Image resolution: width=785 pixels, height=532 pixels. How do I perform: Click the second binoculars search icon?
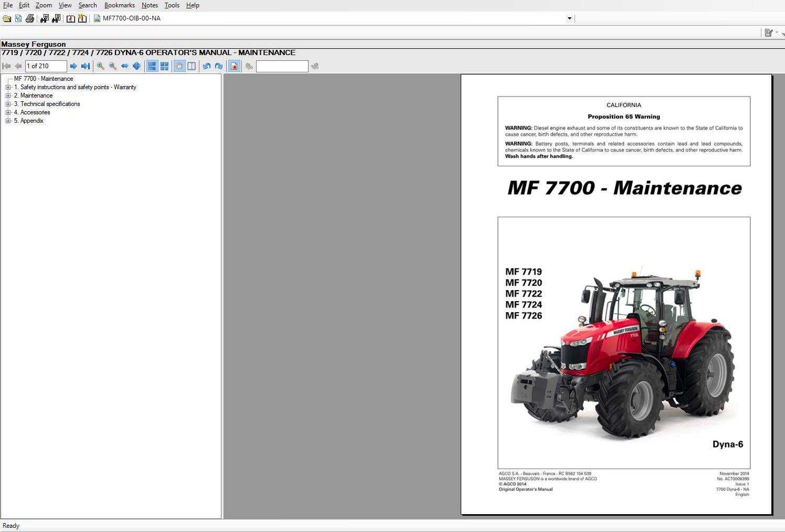pos(56,18)
